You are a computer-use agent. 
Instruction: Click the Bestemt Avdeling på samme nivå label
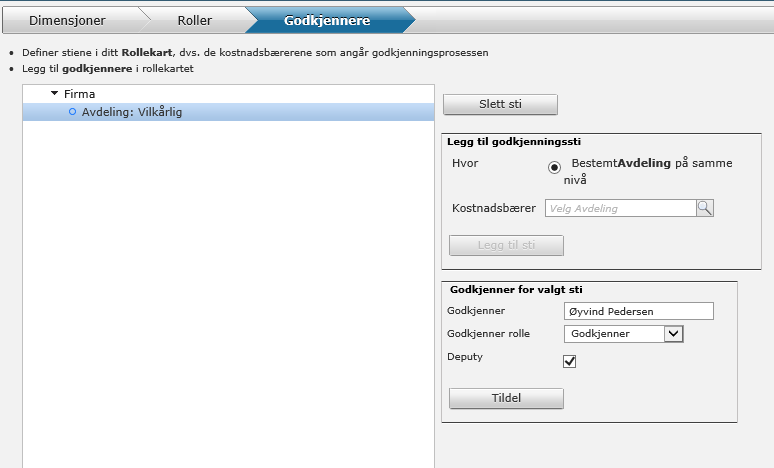click(648, 171)
